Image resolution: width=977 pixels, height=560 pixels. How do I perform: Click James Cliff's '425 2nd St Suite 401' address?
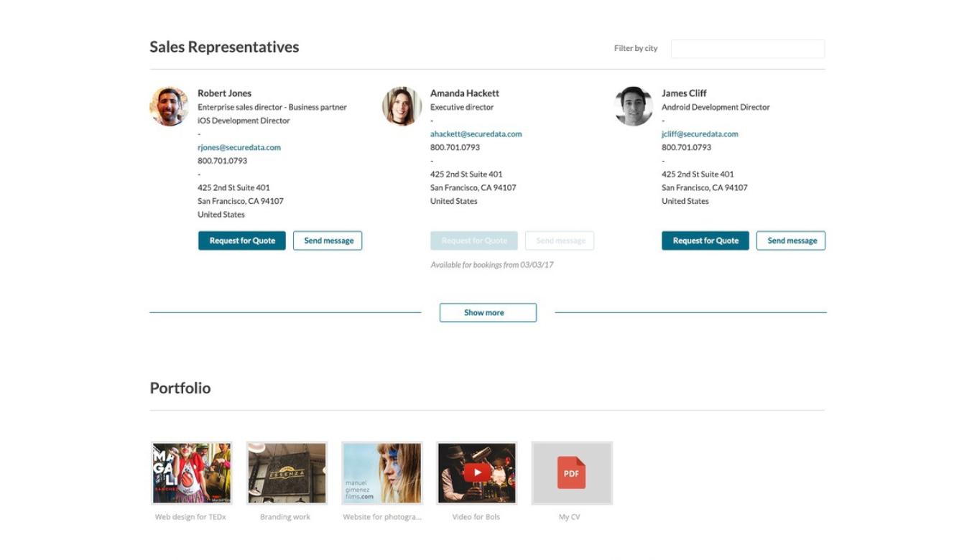tap(698, 174)
